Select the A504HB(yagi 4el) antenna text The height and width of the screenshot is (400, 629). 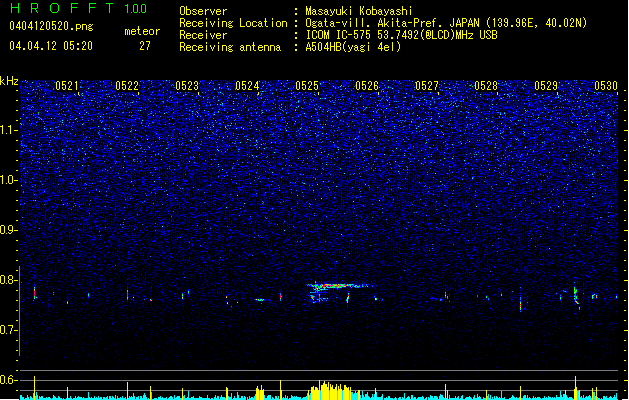coord(353,47)
